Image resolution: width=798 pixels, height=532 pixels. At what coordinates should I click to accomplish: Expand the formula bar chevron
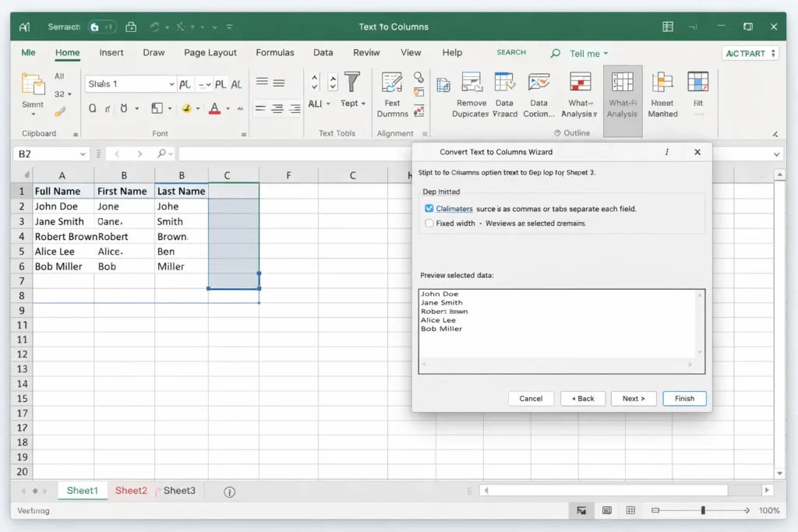point(775,154)
